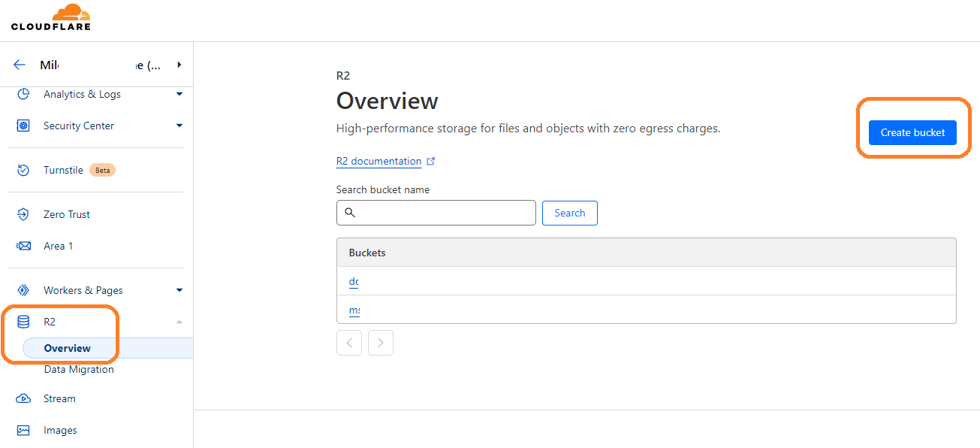Click the Zero Trust icon
The width and height of the screenshot is (980, 448).
[23, 214]
